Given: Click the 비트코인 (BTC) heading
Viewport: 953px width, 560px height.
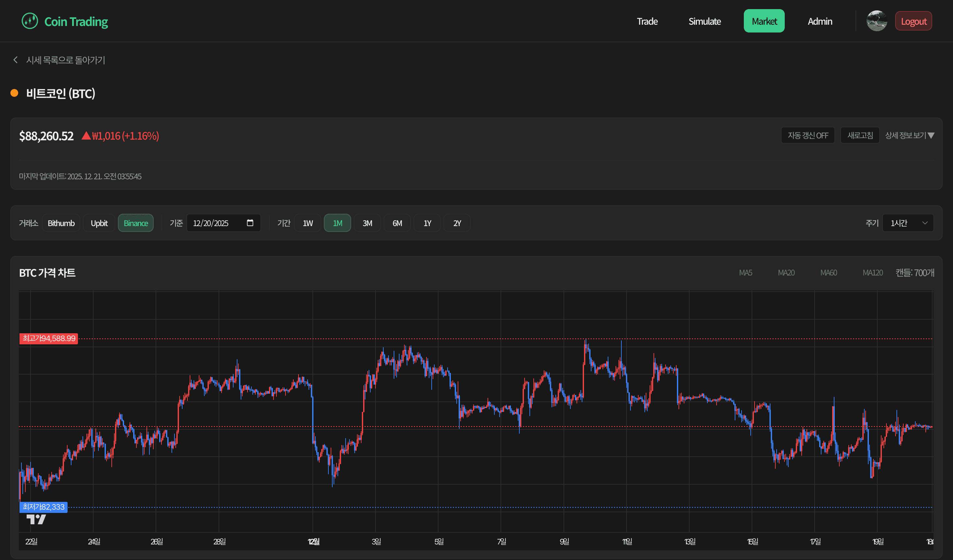Looking at the screenshot, I should 60,94.
